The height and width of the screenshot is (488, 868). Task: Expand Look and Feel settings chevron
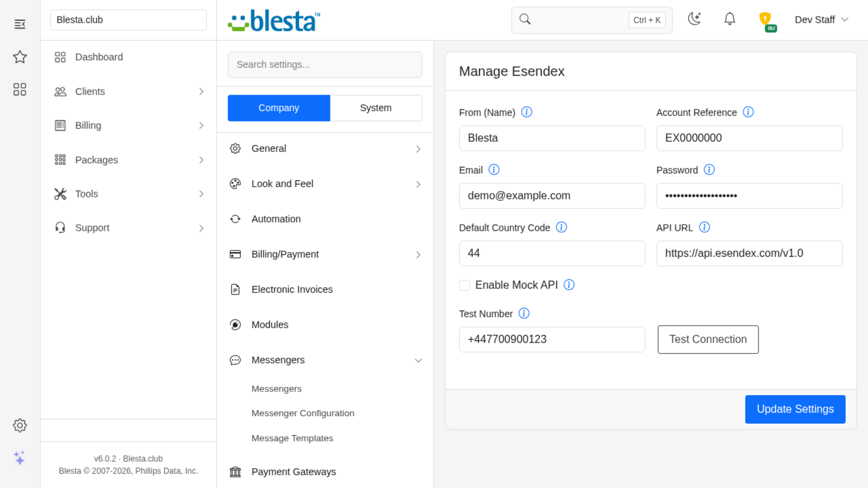click(418, 184)
